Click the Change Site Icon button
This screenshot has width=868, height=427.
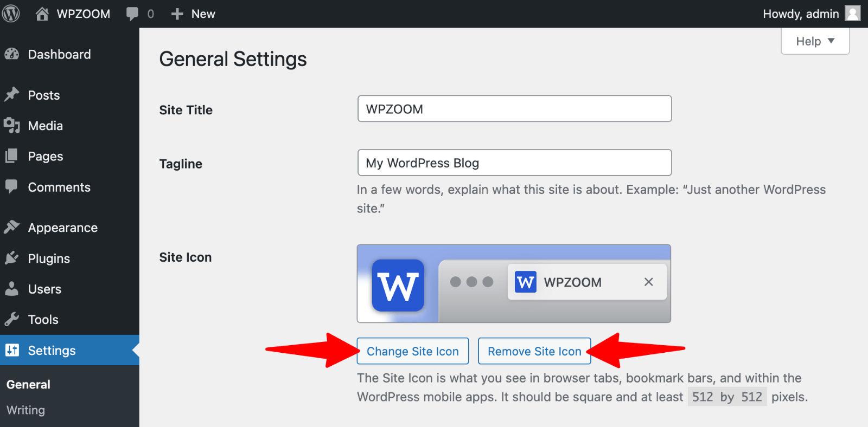[x=413, y=351]
